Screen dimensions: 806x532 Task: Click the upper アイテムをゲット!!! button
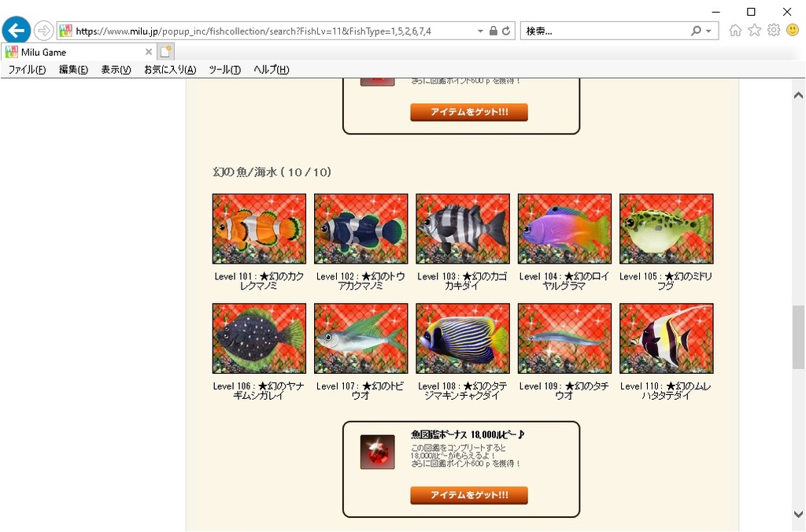(469, 112)
